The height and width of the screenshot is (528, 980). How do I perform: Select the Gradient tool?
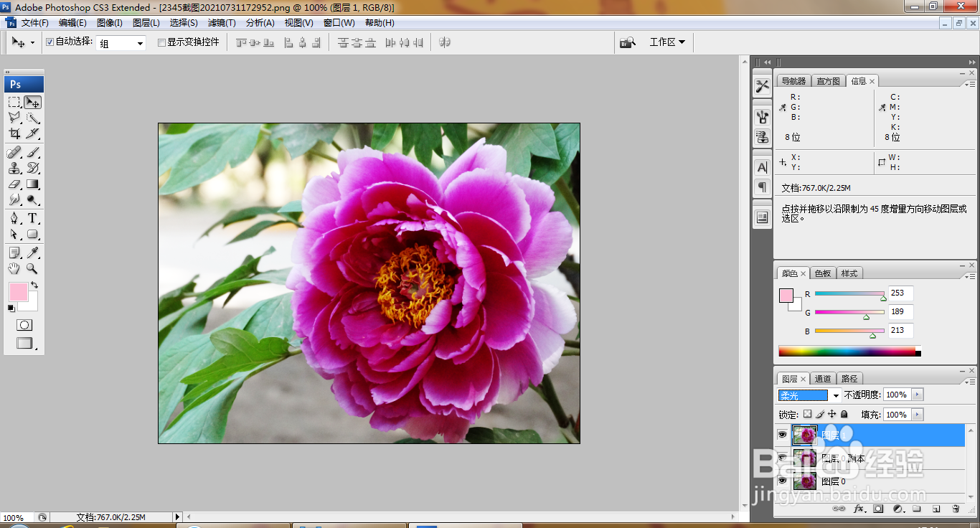coord(32,184)
